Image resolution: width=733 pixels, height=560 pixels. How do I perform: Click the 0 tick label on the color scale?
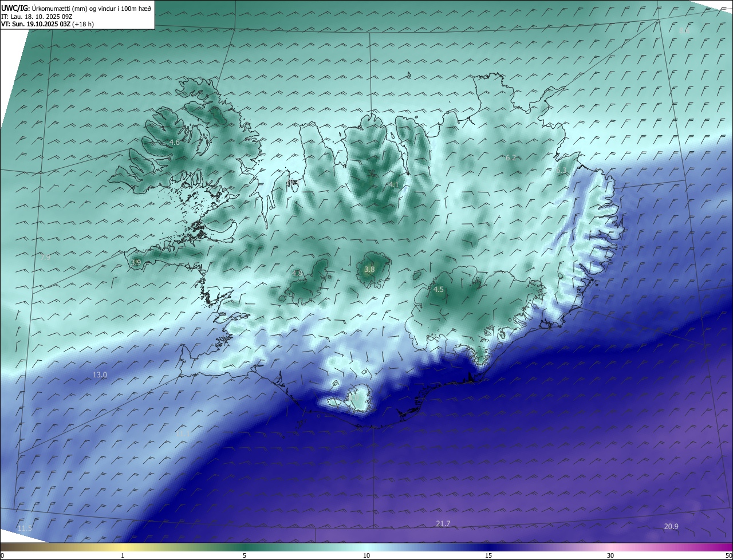(2, 555)
